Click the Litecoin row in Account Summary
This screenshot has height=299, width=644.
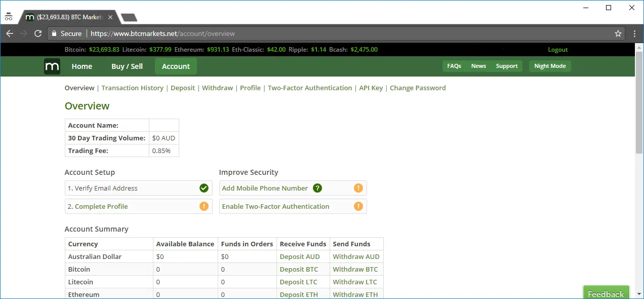(224, 282)
